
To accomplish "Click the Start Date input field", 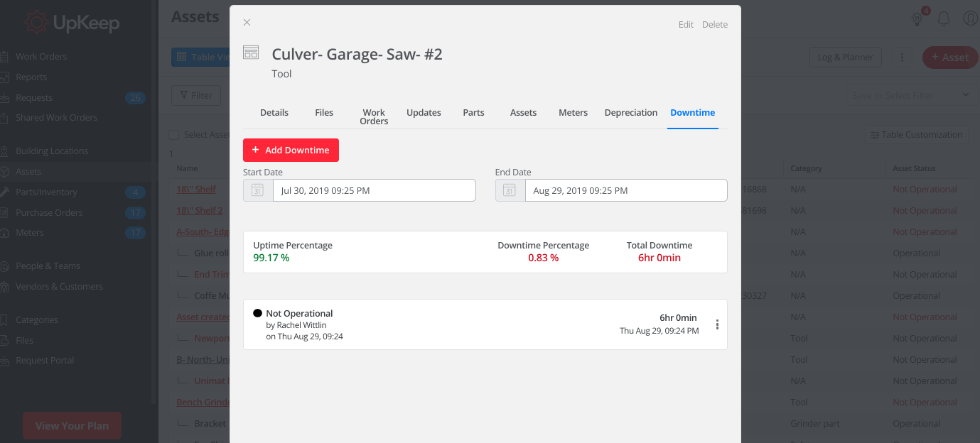I will (x=374, y=190).
